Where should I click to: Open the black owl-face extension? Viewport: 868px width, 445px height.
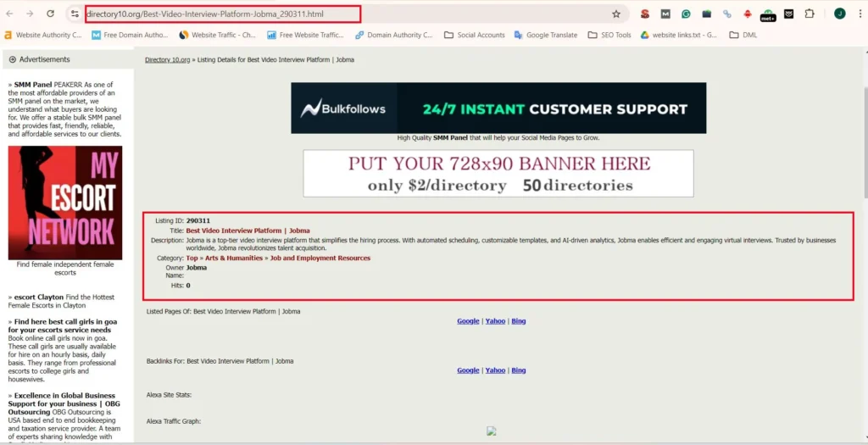pyautogui.click(x=789, y=14)
